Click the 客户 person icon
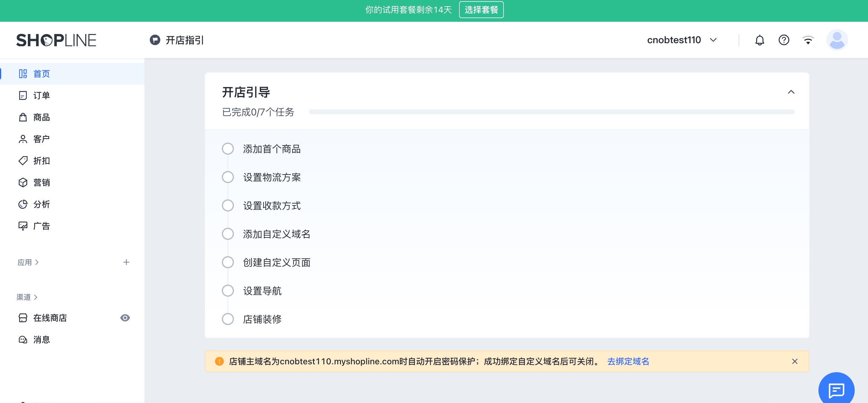 [23, 139]
